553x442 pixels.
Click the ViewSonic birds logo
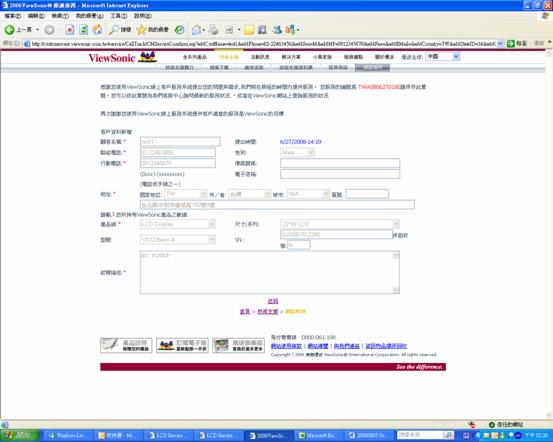(x=147, y=57)
